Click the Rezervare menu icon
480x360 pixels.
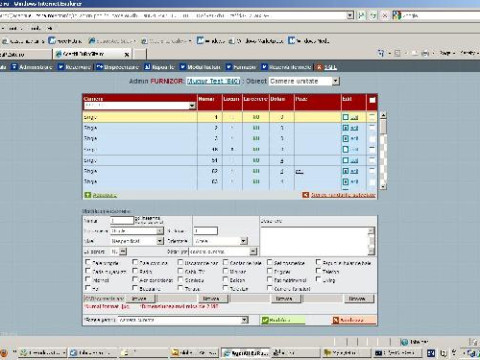(61, 67)
